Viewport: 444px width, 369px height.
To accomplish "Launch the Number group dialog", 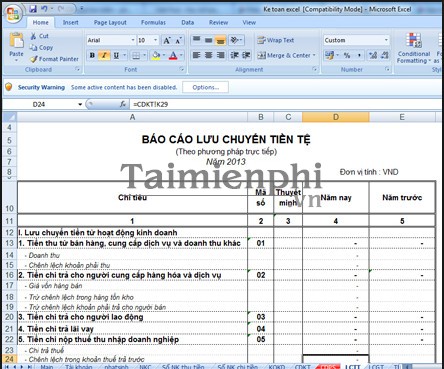I will tap(387, 69).
